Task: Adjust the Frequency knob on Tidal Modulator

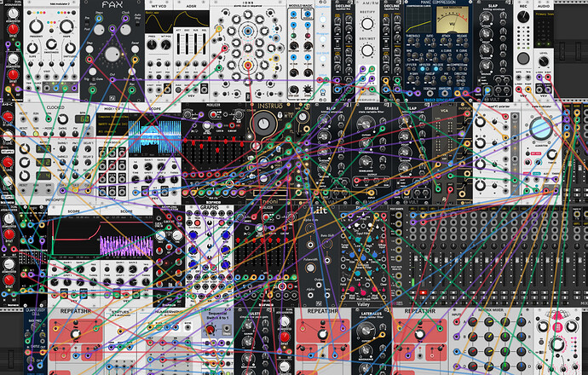Action: click(x=37, y=26)
